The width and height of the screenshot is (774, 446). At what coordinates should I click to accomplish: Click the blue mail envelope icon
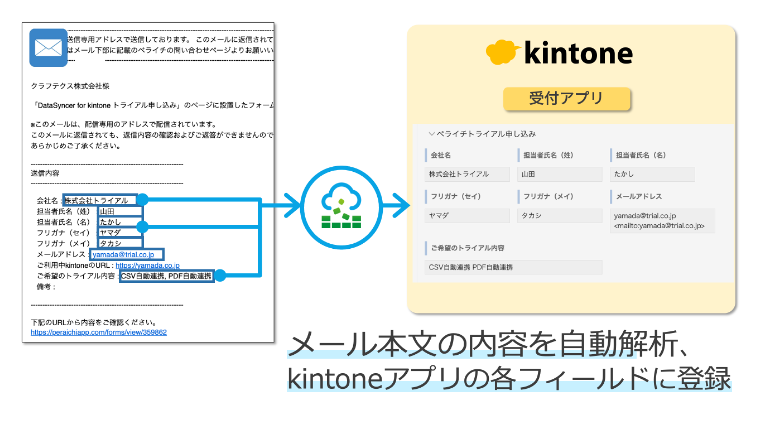48,48
